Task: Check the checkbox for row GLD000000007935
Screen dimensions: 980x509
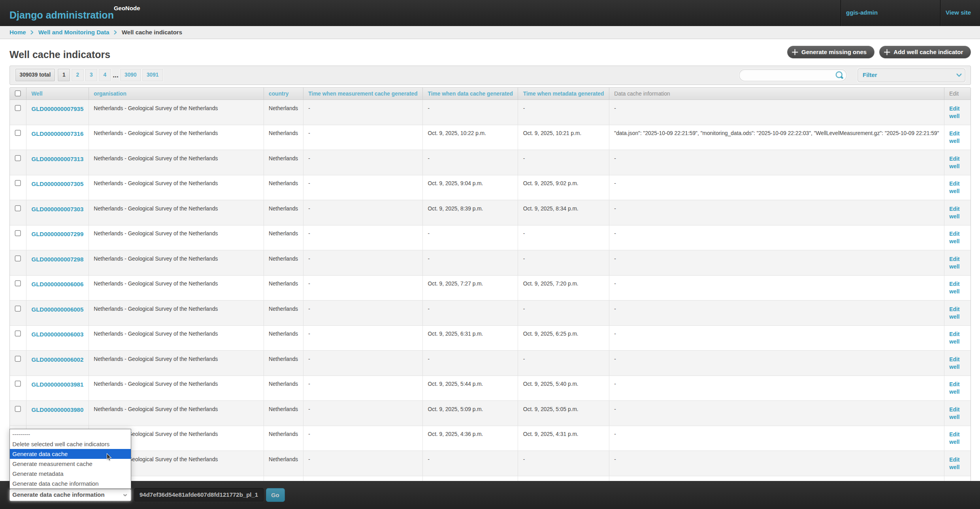Action: [18, 108]
